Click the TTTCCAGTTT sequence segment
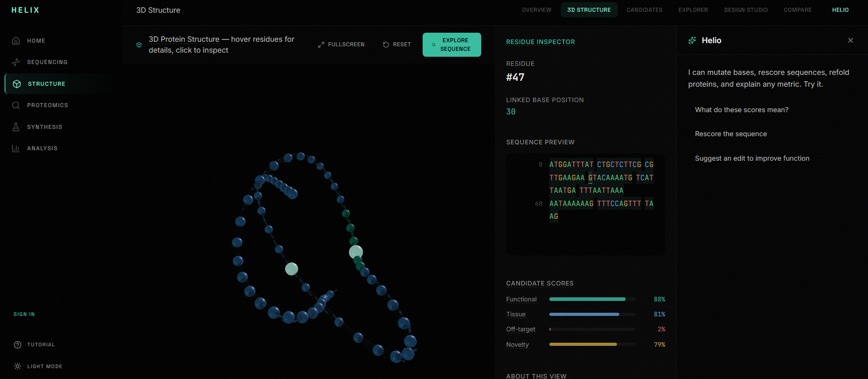The image size is (868, 379). (x=619, y=204)
